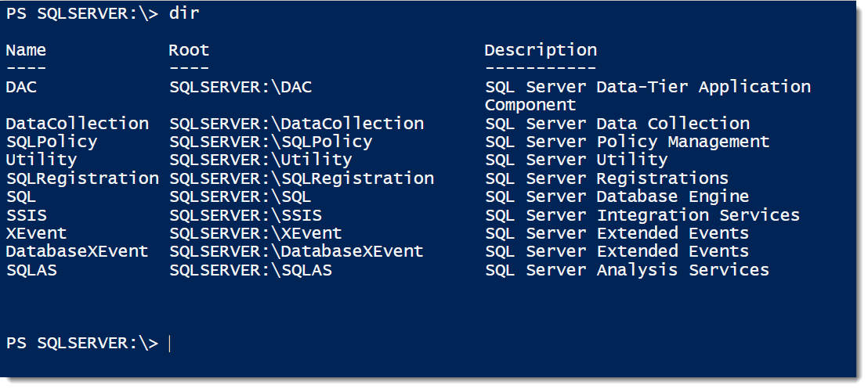Click the SQL Server Integration Services description
The height and width of the screenshot is (389, 868).
[x=642, y=215]
